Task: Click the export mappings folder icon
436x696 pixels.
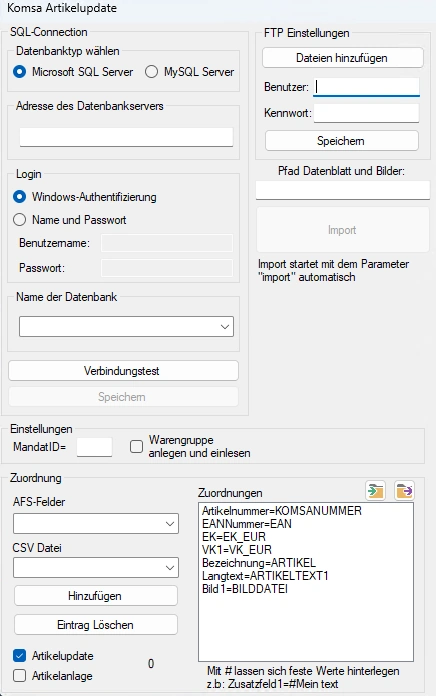Action: coord(404,490)
